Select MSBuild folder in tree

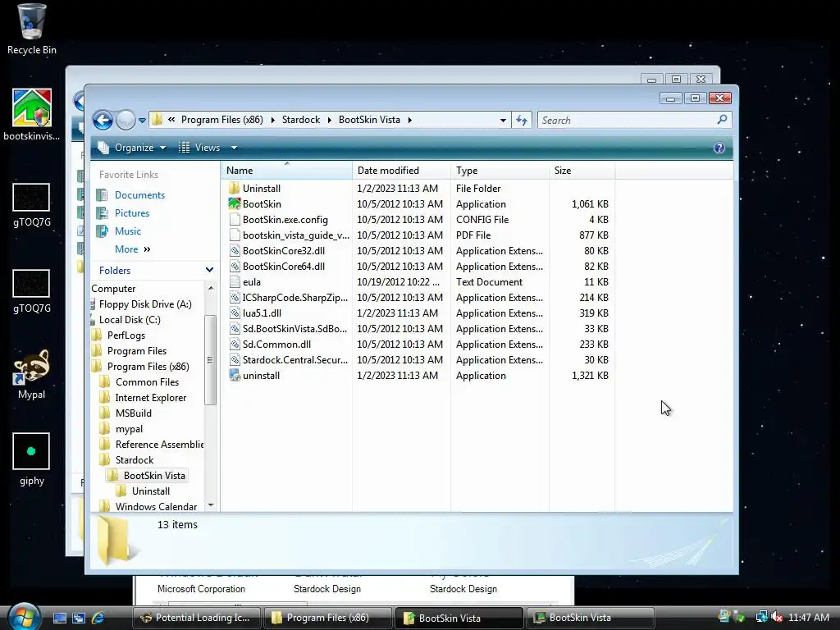[x=134, y=413]
